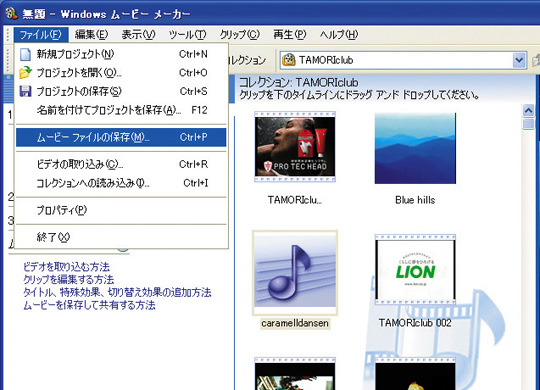Viewport: 540px width, 390px height.
Task: Open the ツール(T) menu
Action: pyautogui.click(x=188, y=34)
